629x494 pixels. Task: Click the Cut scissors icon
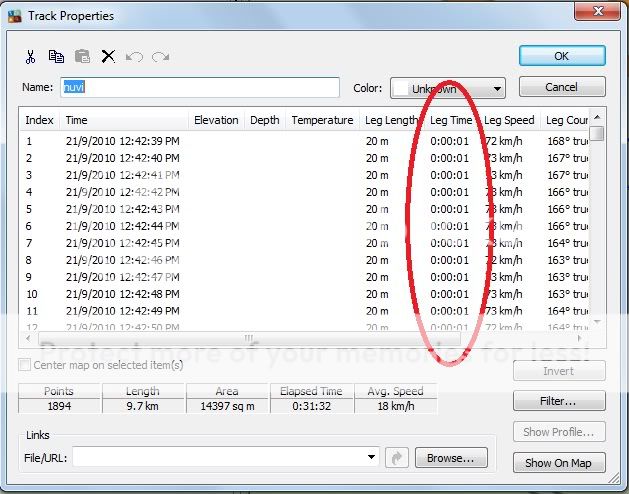tap(31, 57)
